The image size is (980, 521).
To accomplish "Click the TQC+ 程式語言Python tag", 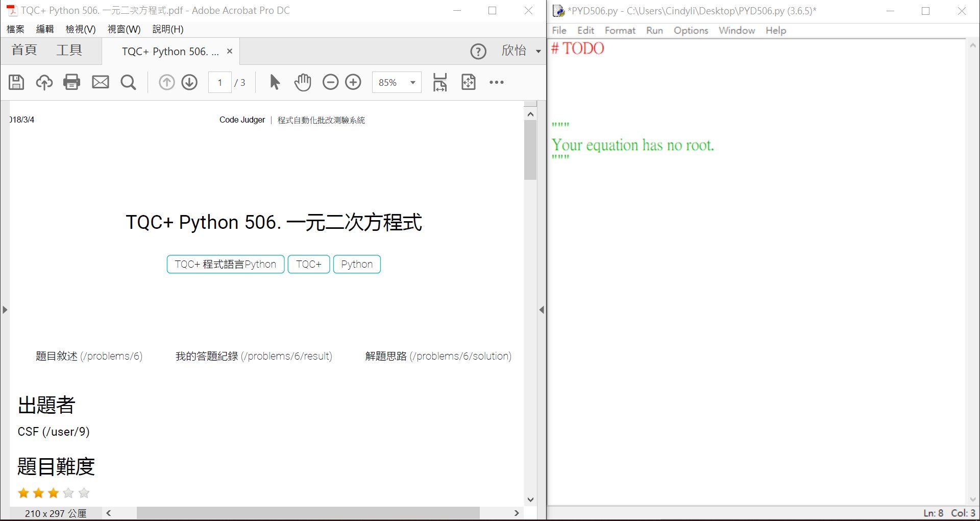I will pyautogui.click(x=226, y=264).
